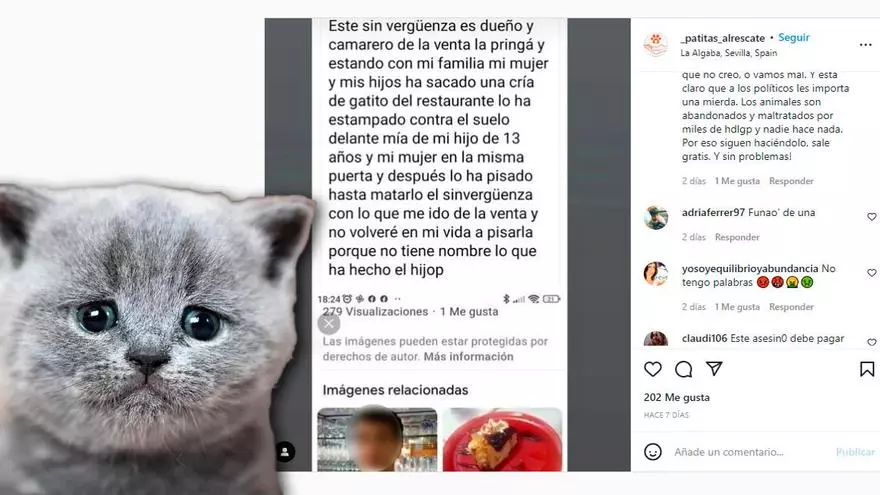Open _patitas_alrescate profile name

click(x=723, y=38)
